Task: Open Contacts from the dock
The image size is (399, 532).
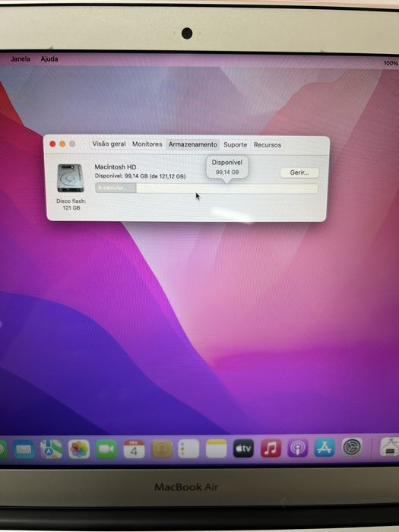Action: (x=161, y=449)
